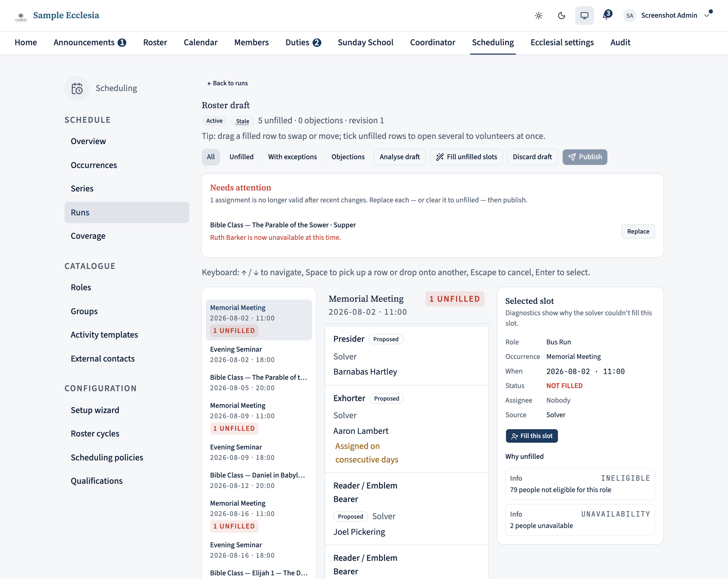Open Occurrences in the sidebar
The image size is (728, 579).
tap(127, 165)
